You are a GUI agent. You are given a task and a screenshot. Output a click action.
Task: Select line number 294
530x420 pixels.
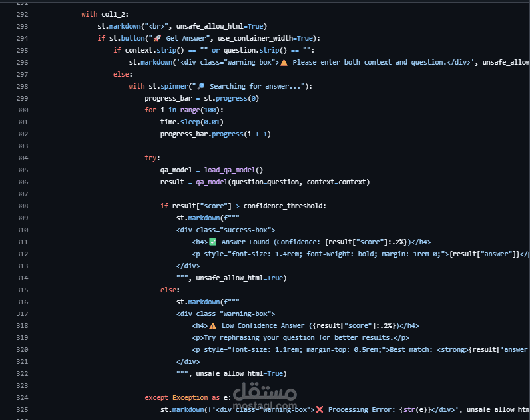23,38
